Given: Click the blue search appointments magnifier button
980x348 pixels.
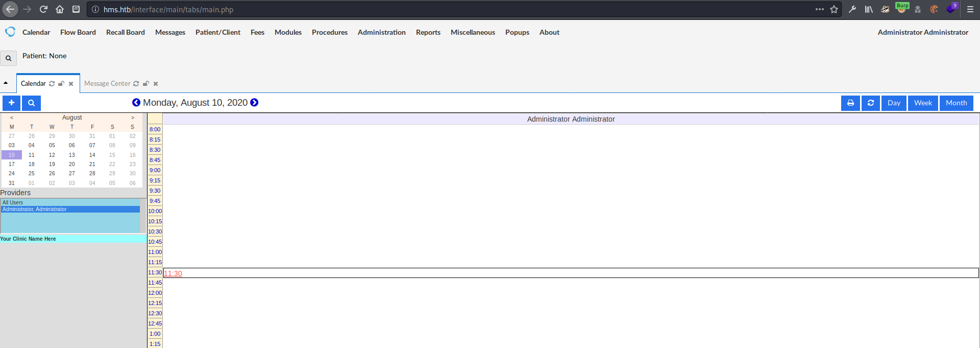Looking at the screenshot, I should pos(31,103).
